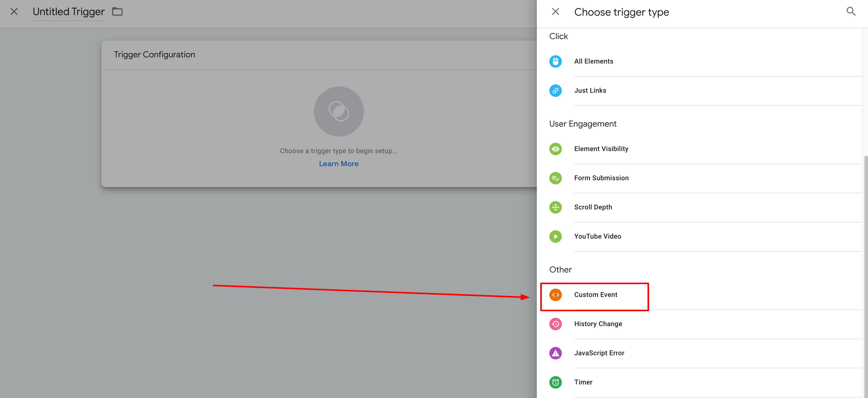The image size is (868, 398).
Task: Click the Just Links chain icon
Action: (555, 90)
